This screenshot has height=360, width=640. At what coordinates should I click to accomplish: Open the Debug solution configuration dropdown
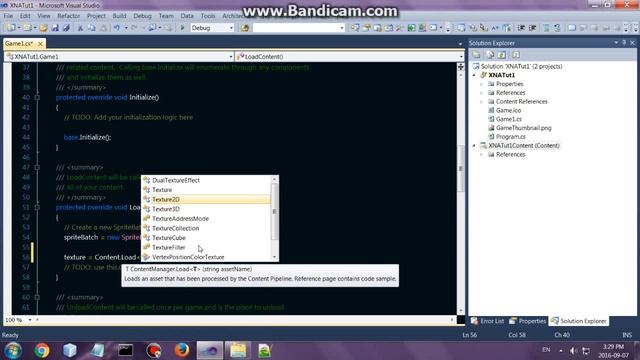click(212, 28)
